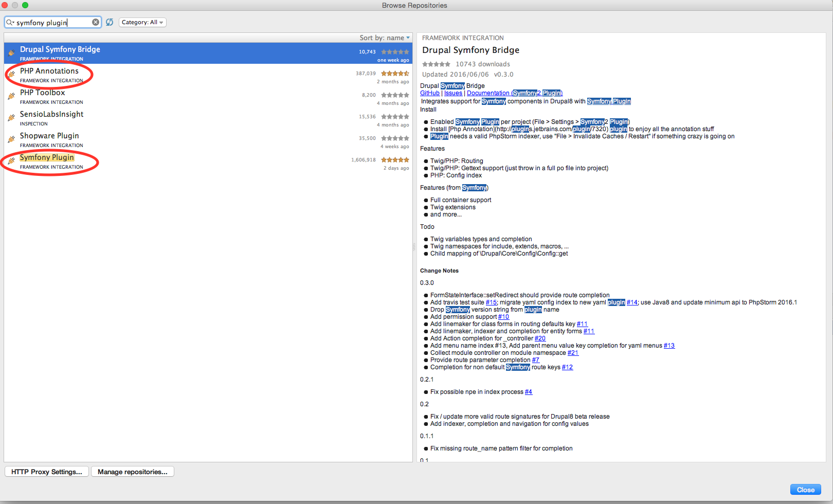Viewport: 833px width, 504px height.
Task: Click plugin icon beside SensioLabsInsight
Action: click(11, 118)
